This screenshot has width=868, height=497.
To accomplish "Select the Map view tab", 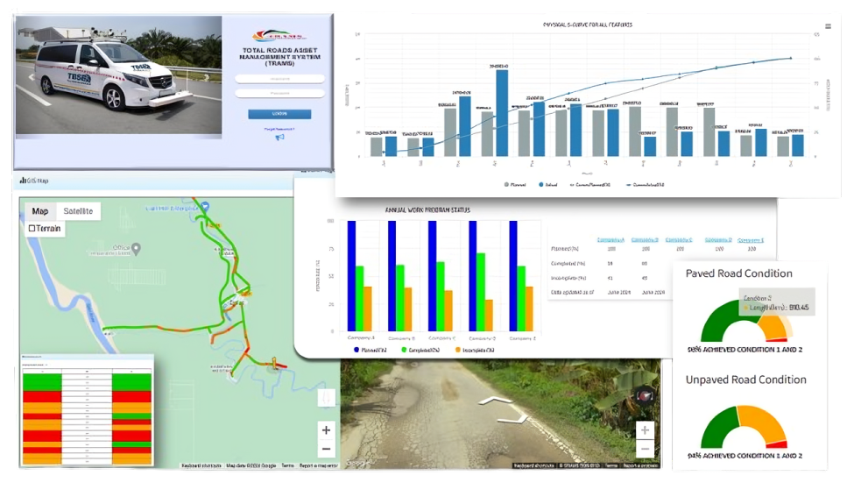I will 39,211.
